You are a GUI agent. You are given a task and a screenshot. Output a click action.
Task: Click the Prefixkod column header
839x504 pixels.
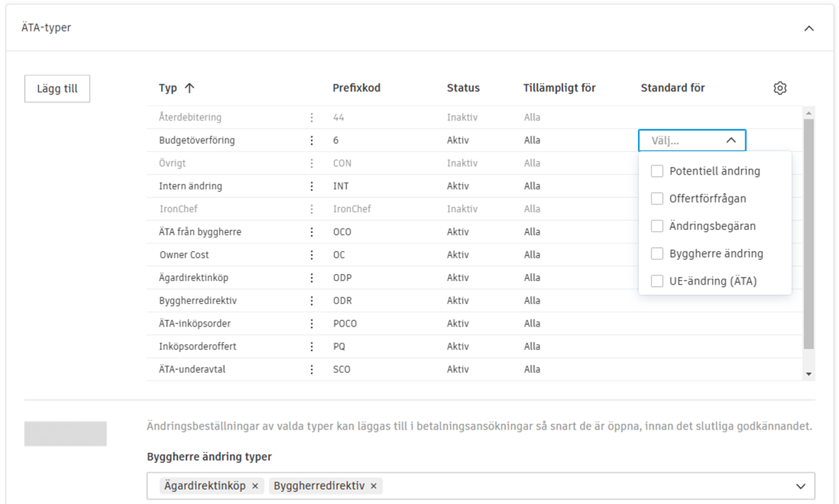click(x=356, y=88)
